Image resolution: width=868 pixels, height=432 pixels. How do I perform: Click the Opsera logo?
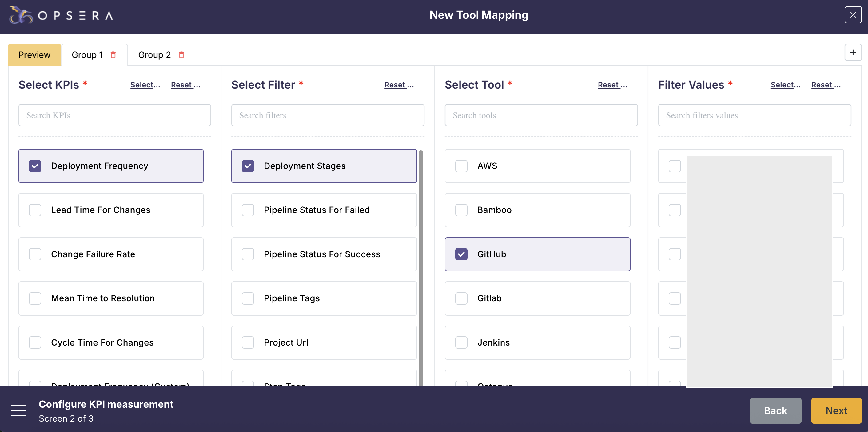(61, 15)
